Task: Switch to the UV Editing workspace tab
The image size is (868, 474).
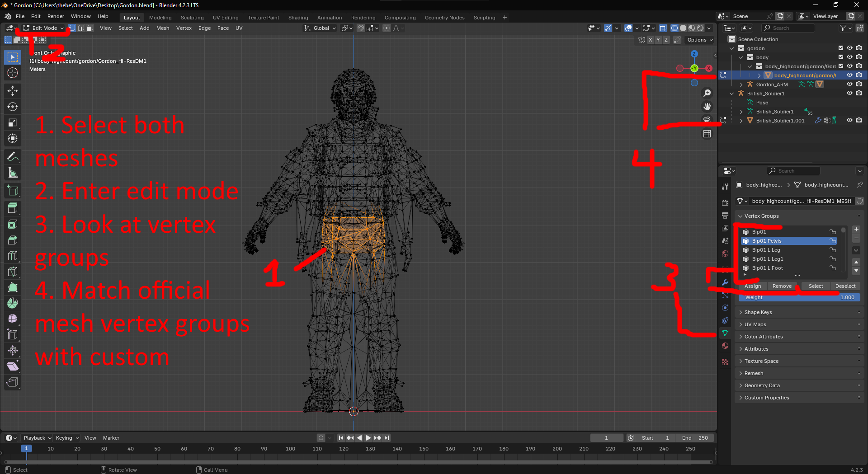Action: tap(226, 18)
